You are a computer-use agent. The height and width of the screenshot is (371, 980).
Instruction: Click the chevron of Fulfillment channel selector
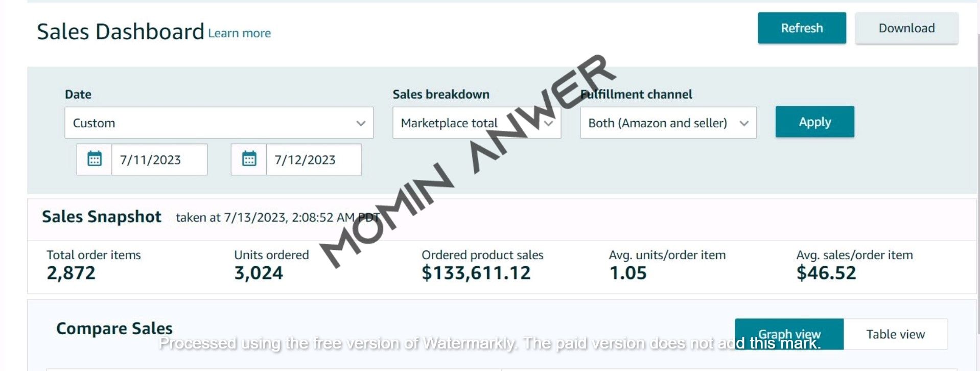click(744, 123)
